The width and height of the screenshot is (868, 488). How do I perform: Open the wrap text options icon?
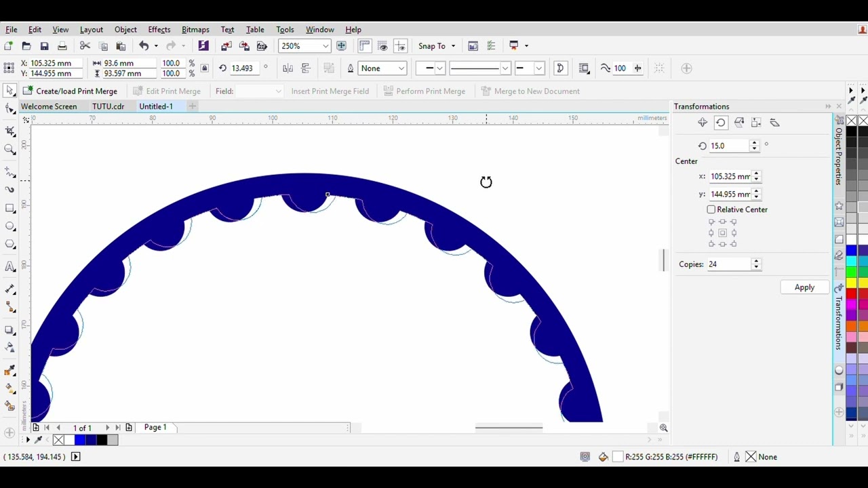tap(584, 68)
